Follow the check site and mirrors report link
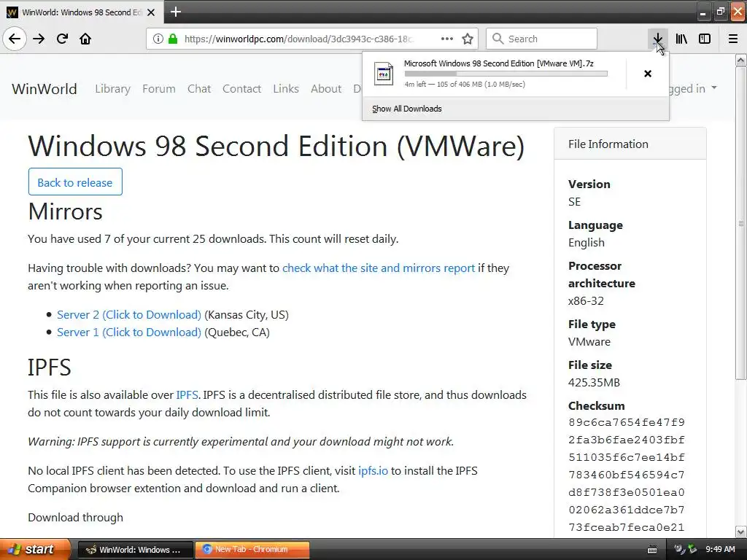The image size is (747, 560). click(x=379, y=268)
